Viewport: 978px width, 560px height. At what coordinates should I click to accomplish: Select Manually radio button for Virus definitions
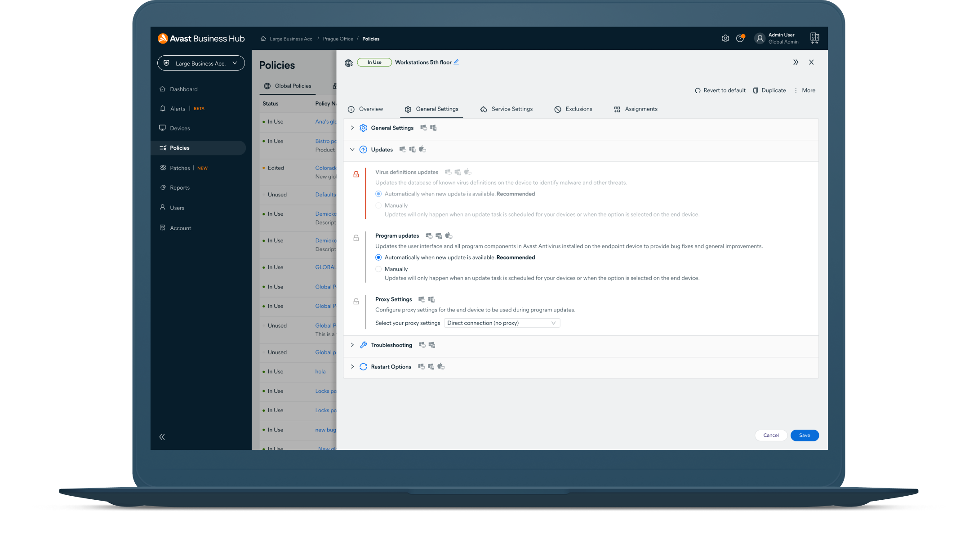(379, 205)
